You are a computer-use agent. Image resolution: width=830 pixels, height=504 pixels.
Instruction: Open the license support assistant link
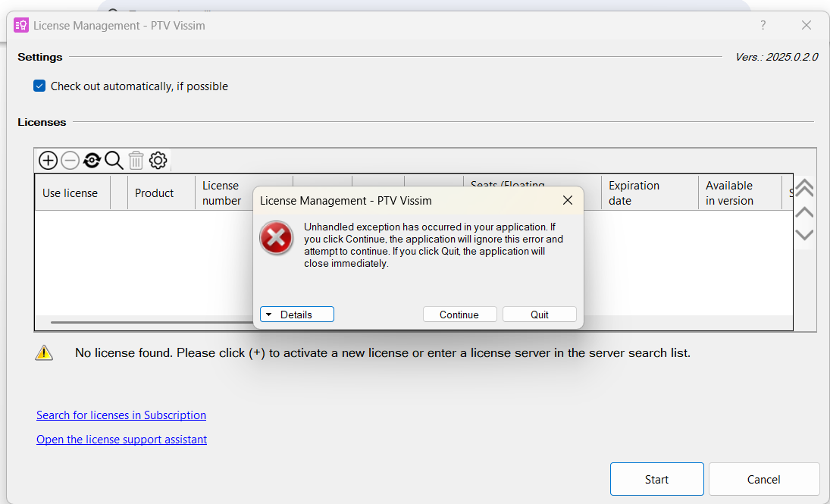point(121,440)
